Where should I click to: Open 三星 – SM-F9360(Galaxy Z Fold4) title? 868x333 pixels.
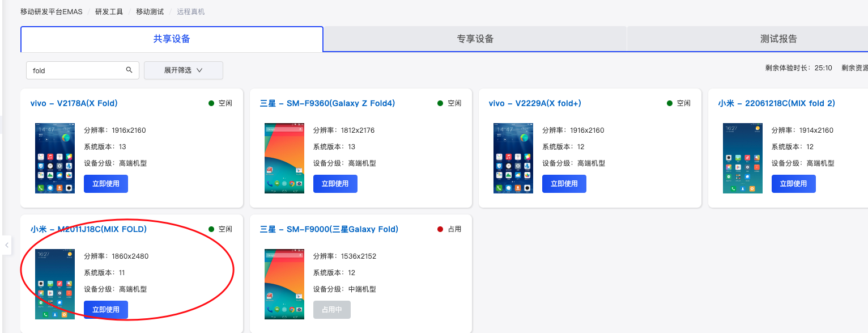[327, 103]
